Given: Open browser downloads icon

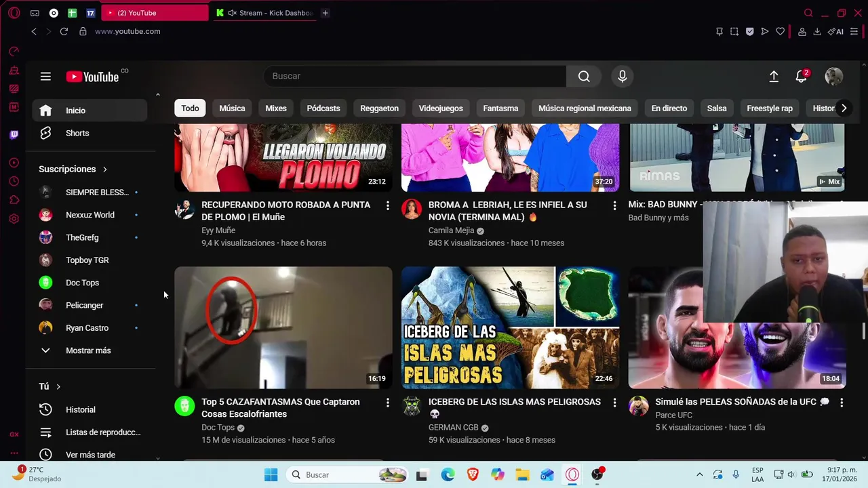Looking at the screenshot, I should pyautogui.click(x=817, y=31).
